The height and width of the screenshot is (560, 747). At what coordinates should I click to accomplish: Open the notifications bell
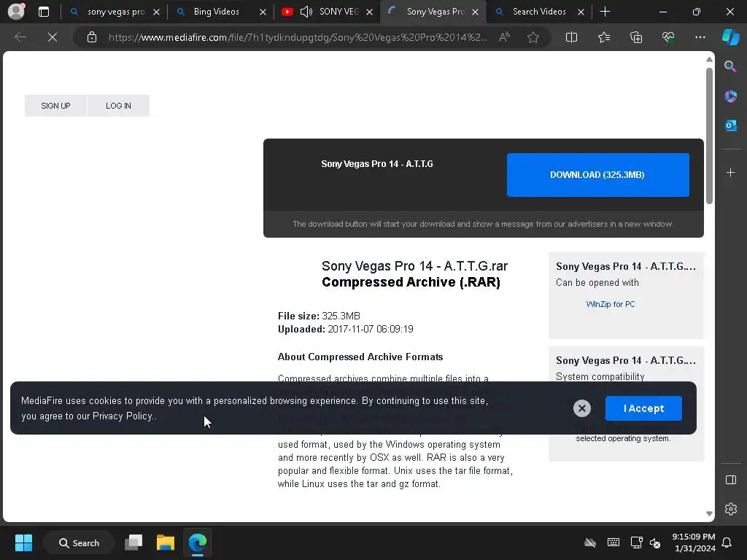tap(727, 542)
